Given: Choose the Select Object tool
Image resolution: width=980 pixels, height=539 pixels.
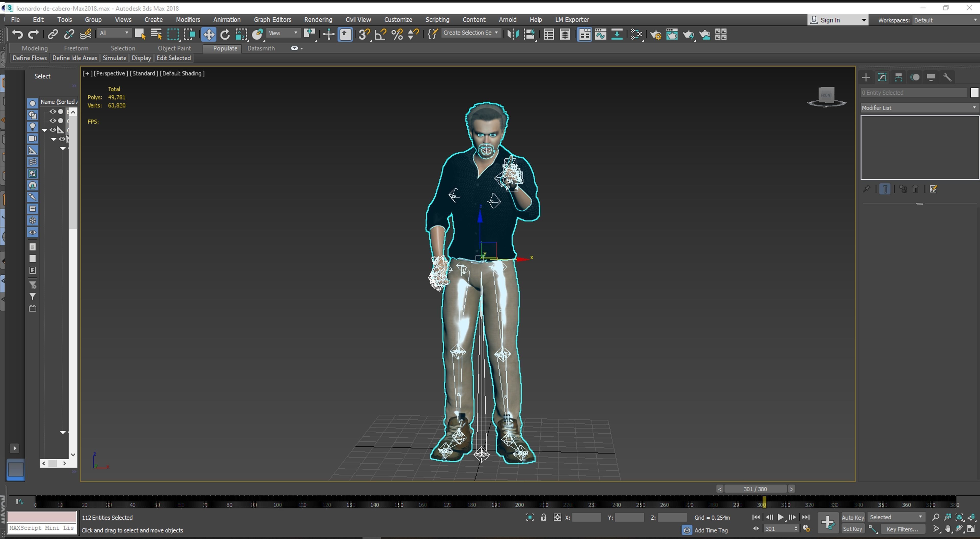Looking at the screenshot, I should (x=140, y=35).
